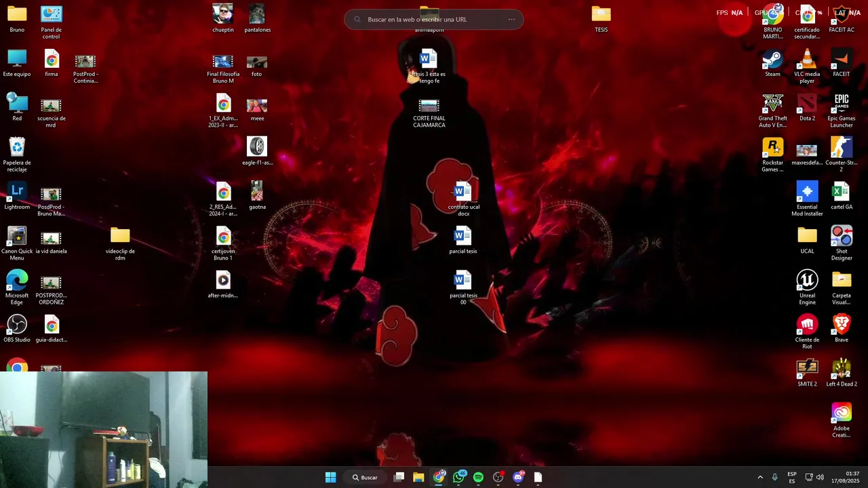Launch Counter-Strike 2 shortcut
The height and width of the screenshot is (488, 868).
[841, 155]
